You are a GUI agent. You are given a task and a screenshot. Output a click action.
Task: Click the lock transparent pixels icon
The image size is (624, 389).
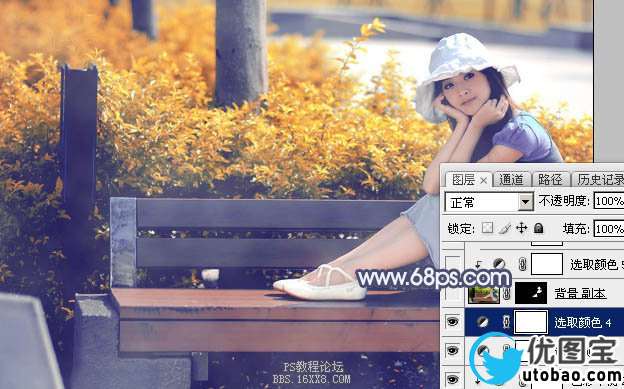pos(487,228)
